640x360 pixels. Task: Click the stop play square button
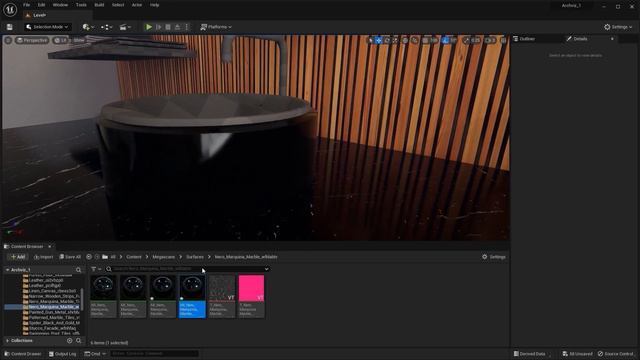(x=168, y=27)
